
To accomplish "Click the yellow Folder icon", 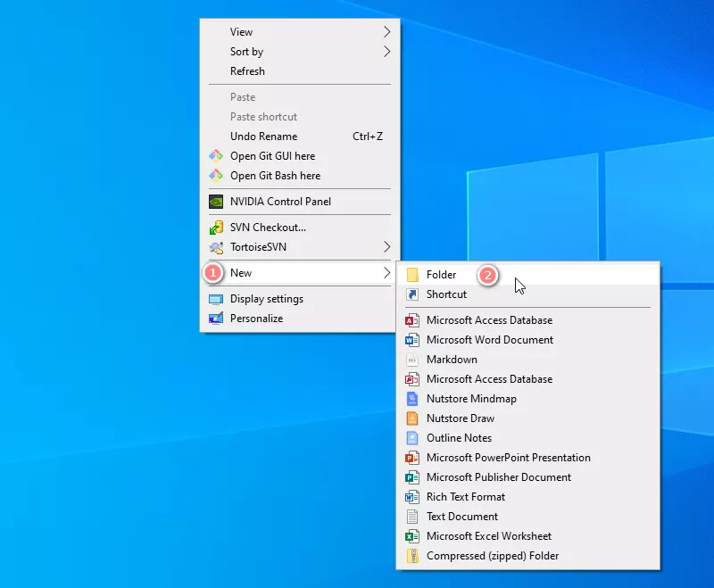I will pyautogui.click(x=412, y=275).
